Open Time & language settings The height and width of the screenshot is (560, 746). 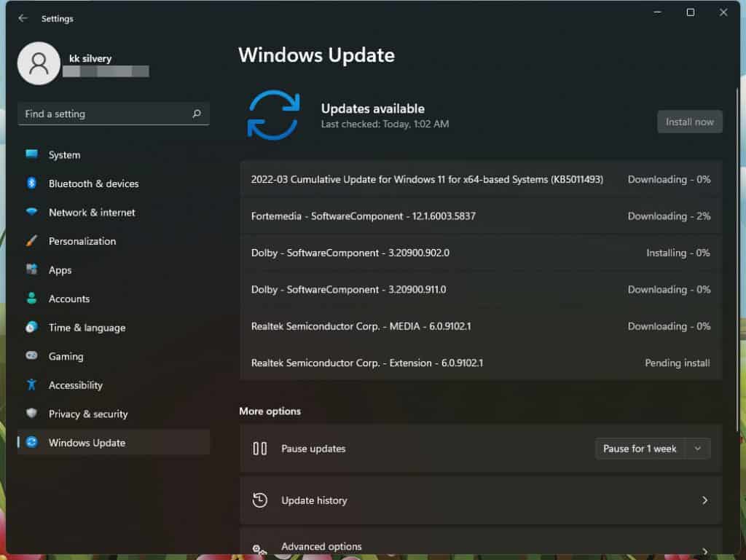click(x=113, y=328)
